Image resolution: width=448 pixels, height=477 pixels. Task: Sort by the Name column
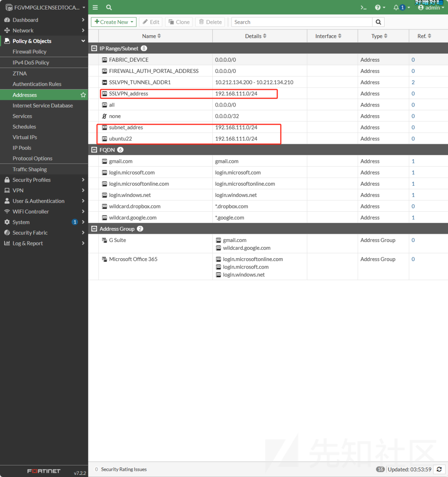click(x=151, y=36)
